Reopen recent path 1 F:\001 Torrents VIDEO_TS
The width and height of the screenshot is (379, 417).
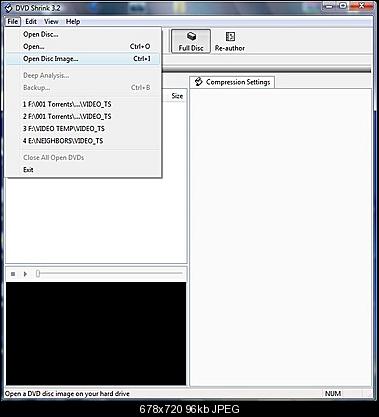tap(83, 104)
